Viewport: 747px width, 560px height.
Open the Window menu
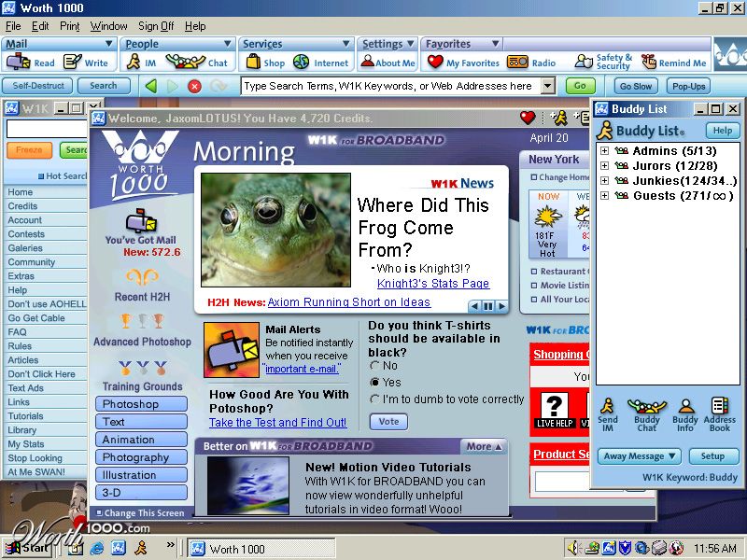pos(108,26)
